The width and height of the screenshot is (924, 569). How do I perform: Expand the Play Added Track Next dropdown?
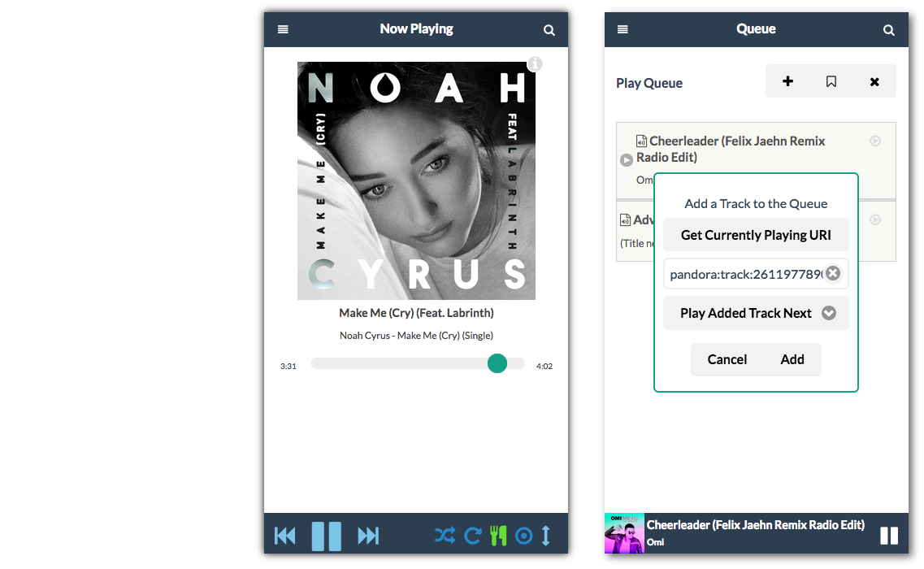pyautogui.click(x=829, y=313)
